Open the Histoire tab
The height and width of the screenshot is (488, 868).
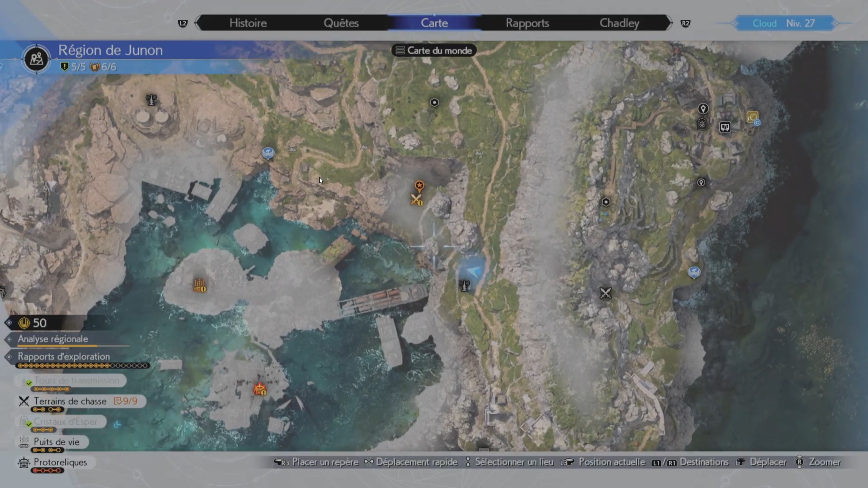coord(248,23)
